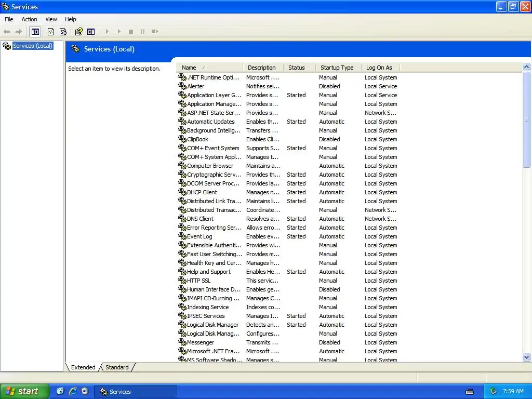Image resolution: width=532 pixels, height=399 pixels.
Task: Click the Forward arrow toolbar icon
Action: point(19,32)
